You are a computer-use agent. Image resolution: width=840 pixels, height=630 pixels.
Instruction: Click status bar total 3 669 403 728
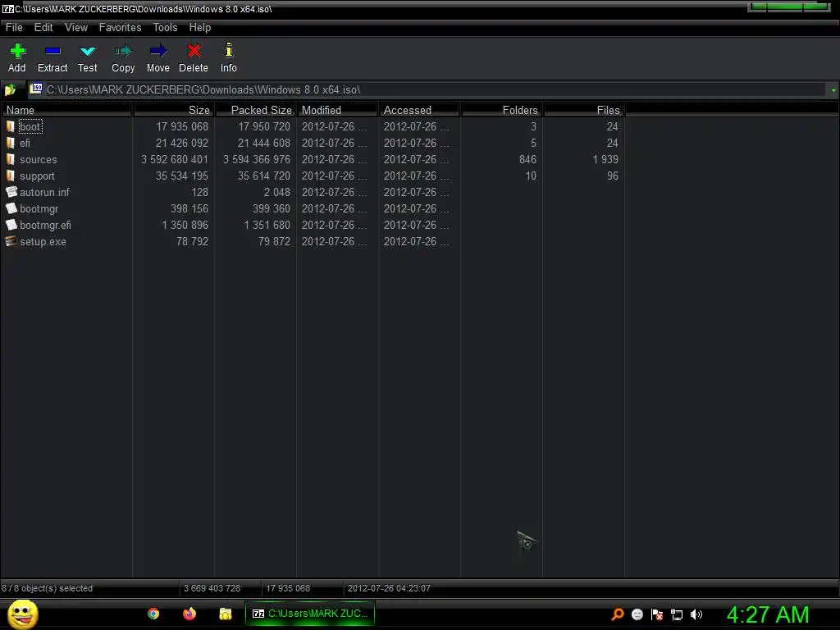212,588
